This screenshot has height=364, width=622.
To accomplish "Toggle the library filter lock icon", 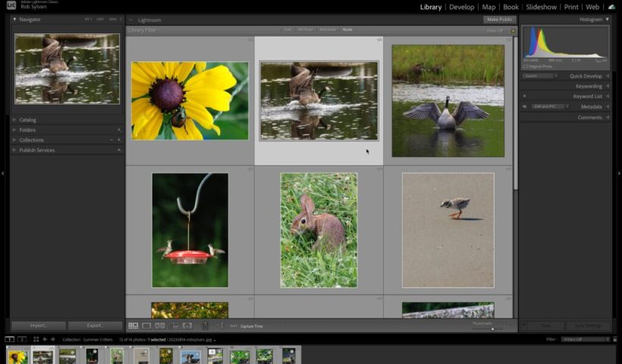I will 513,30.
